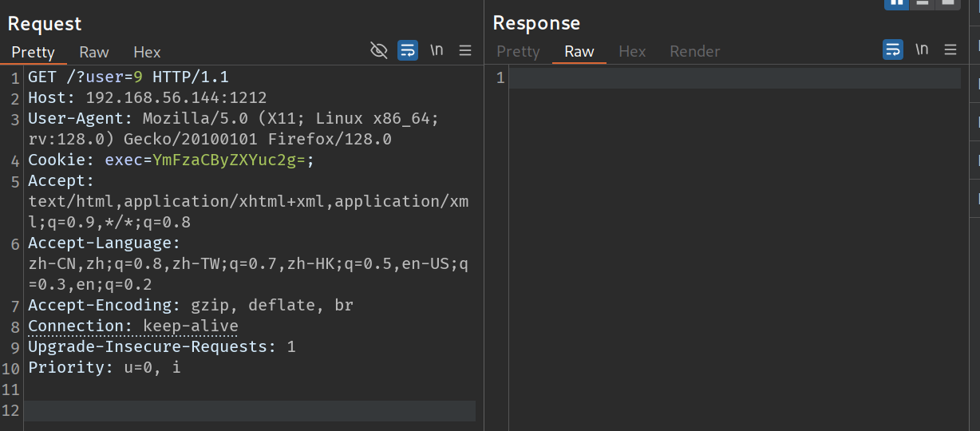This screenshot has height=431, width=980.
Task: Toggle word wrap in the Response viewer
Action: tap(893, 49)
